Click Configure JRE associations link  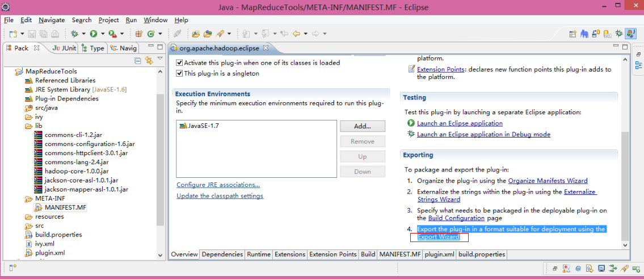point(218,185)
